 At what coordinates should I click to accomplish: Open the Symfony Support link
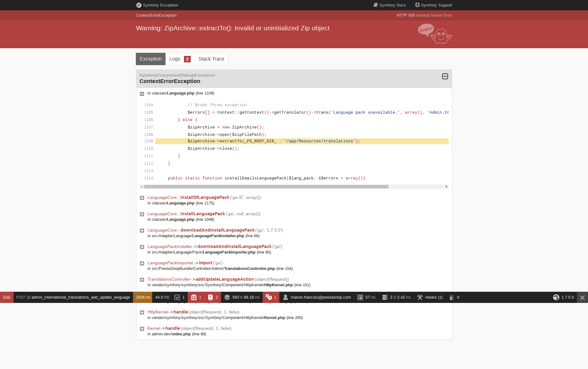coord(433,5)
